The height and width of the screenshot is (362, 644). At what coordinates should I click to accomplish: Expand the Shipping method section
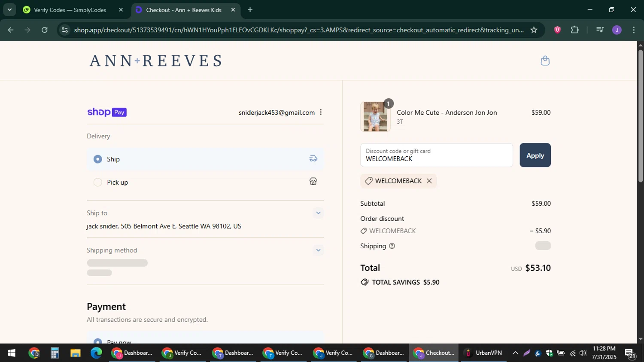318,250
